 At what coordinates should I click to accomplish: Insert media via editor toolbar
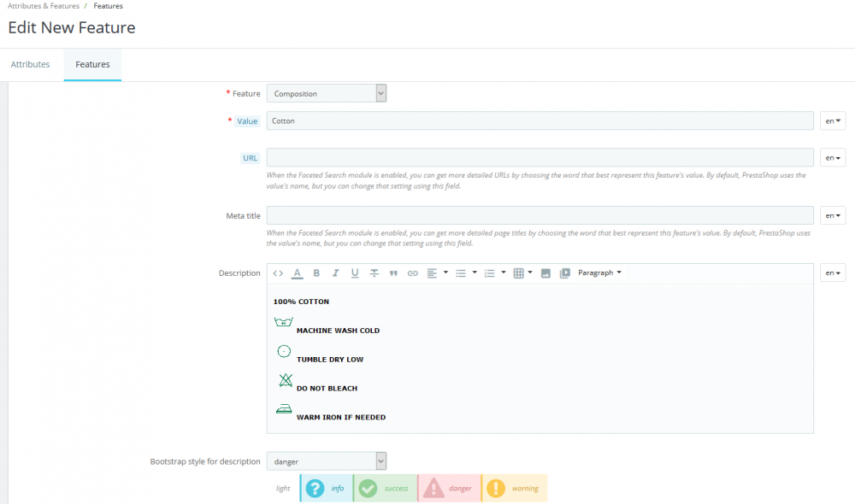click(565, 273)
